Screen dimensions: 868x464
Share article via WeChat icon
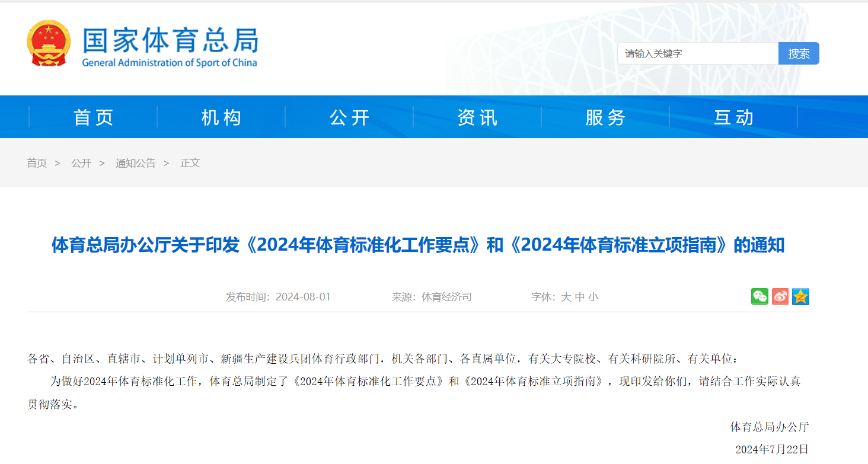(x=759, y=297)
